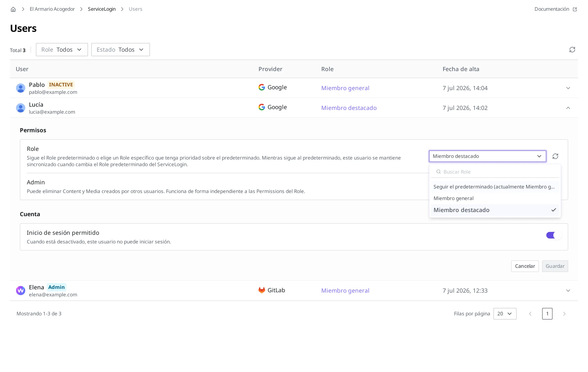Open the Estado Todos filter dropdown

(120, 50)
